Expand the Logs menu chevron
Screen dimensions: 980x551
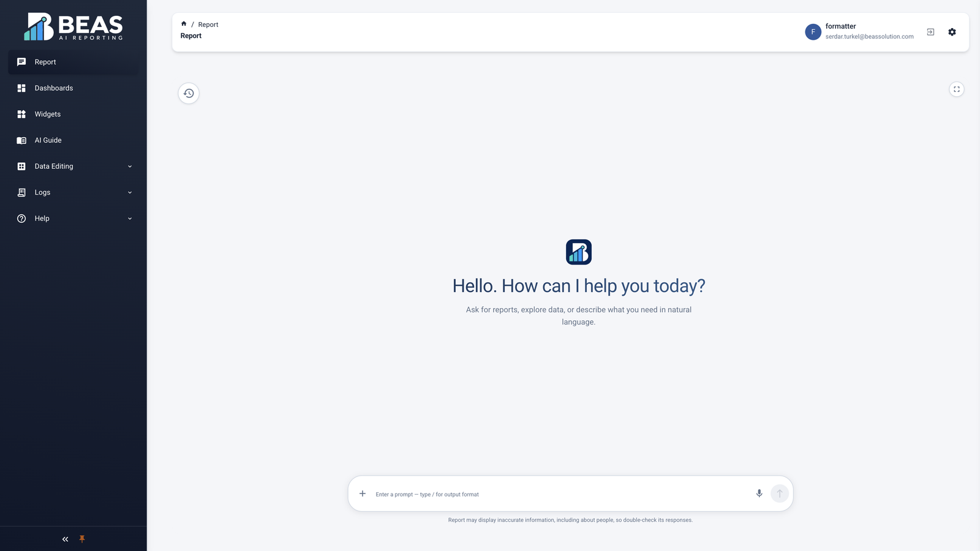click(x=130, y=192)
